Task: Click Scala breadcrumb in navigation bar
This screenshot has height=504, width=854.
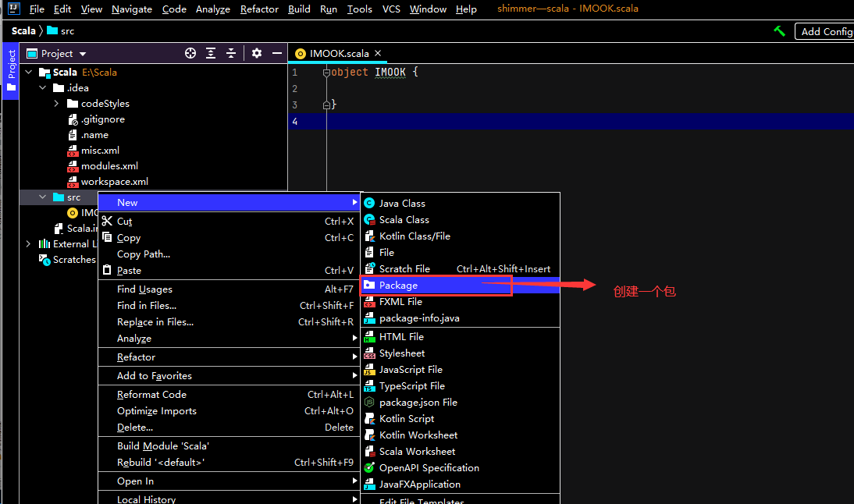Action: tap(23, 31)
